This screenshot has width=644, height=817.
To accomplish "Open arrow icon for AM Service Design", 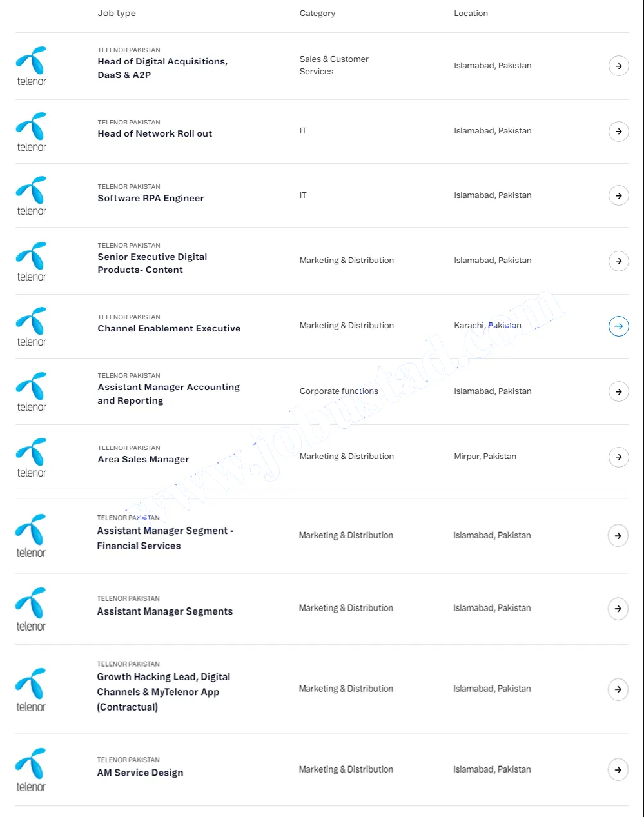I will pos(618,769).
